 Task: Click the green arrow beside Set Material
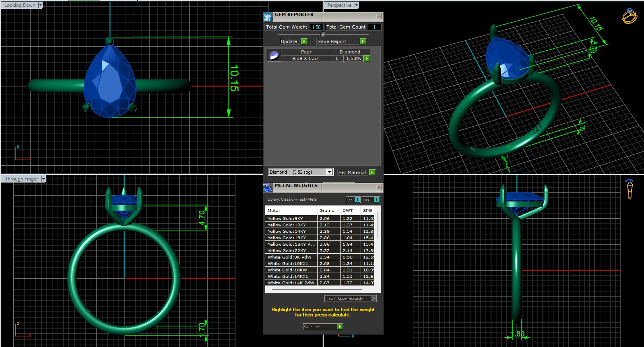tap(372, 172)
